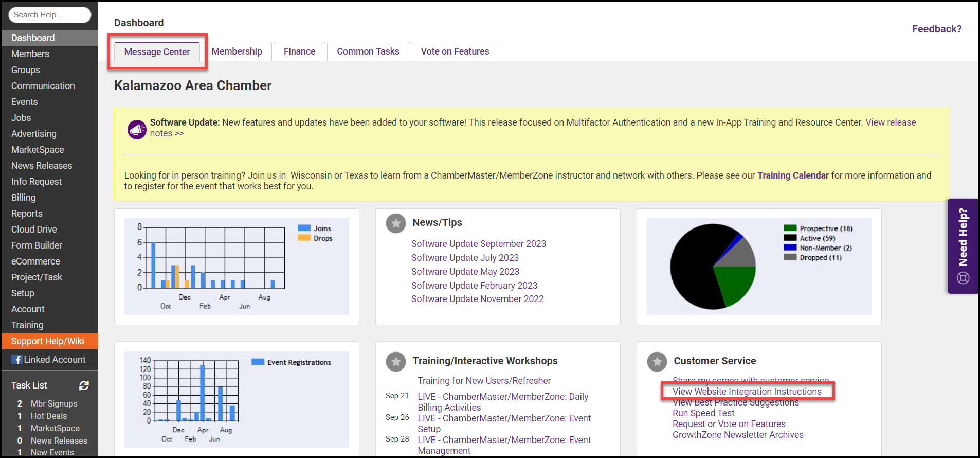Viewport: 980px width, 458px height.
Task: Open Support Help/Wiki in sidebar
Action: tap(47, 341)
